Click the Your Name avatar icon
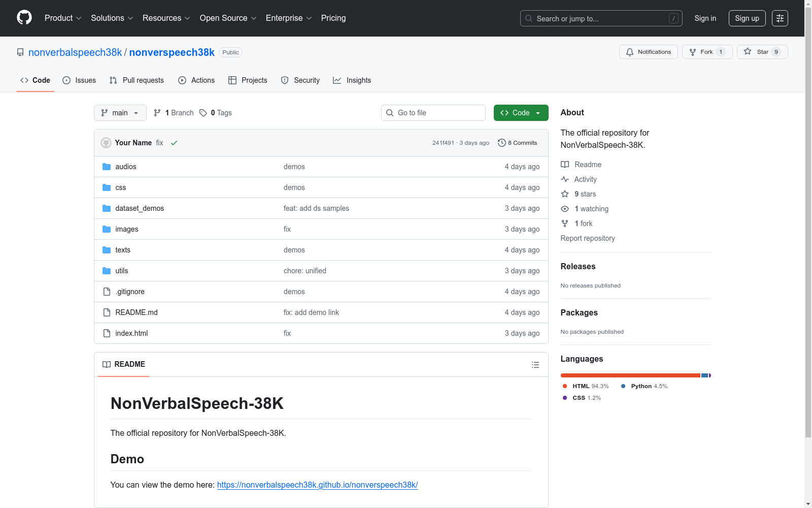This screenshot has height=508, width=812. [106, 143]
